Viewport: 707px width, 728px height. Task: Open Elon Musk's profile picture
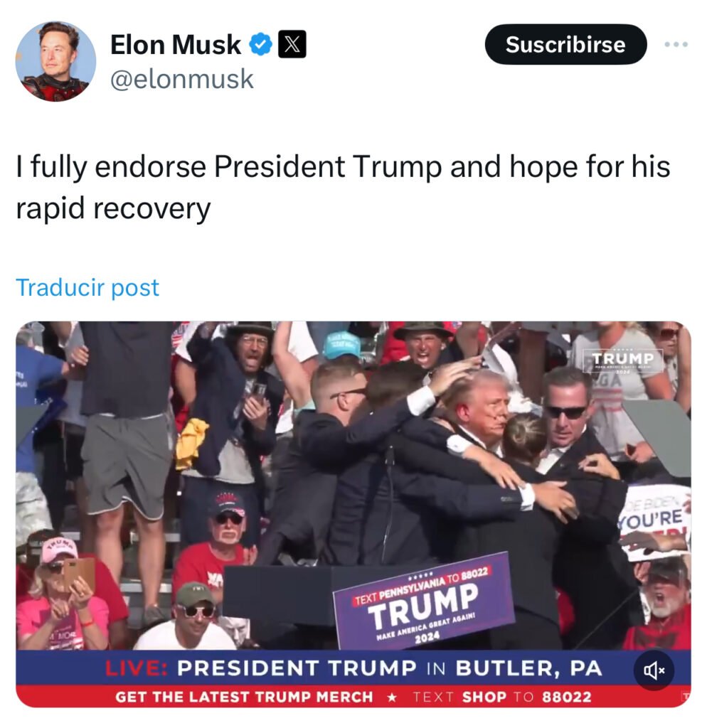pyautogui.click(x=55, y=61)
